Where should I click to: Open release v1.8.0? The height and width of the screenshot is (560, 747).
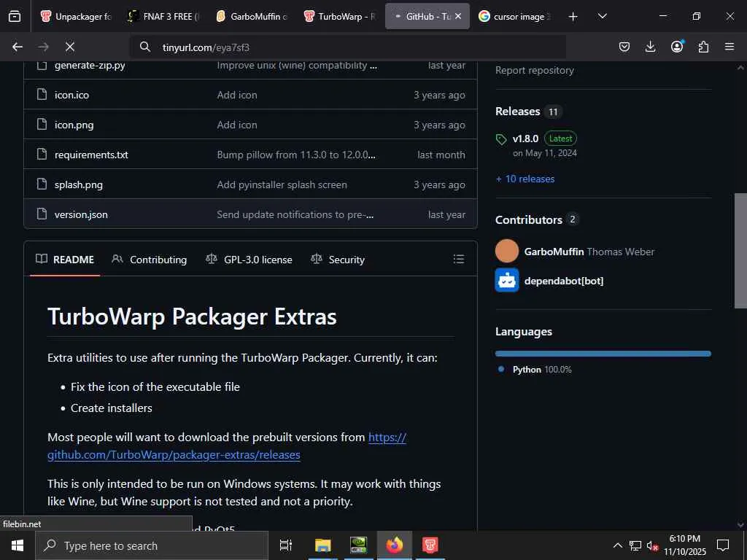[x=525, y=139]
